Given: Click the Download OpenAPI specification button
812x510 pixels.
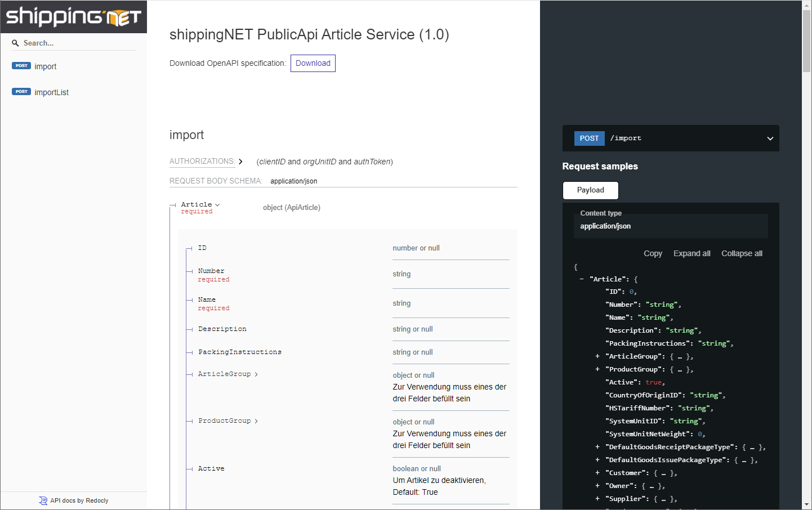Looking at the screenshot, I should [x=313, y=63].
